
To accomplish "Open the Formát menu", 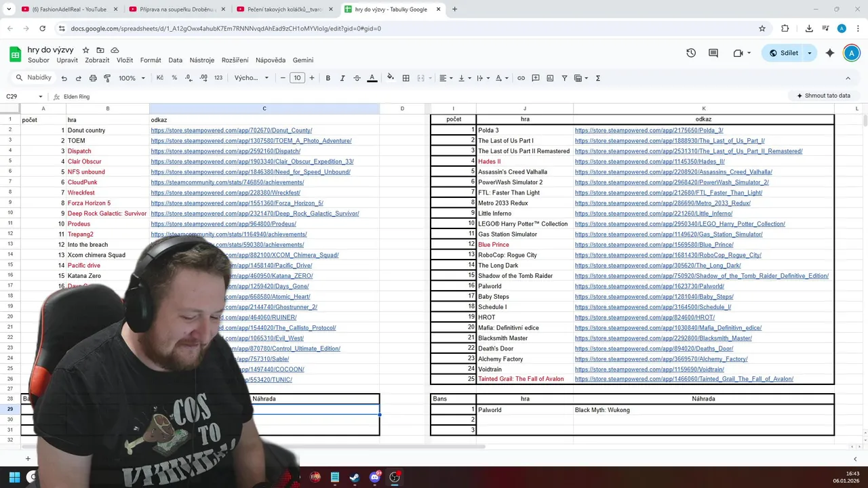I will (151, 60).
